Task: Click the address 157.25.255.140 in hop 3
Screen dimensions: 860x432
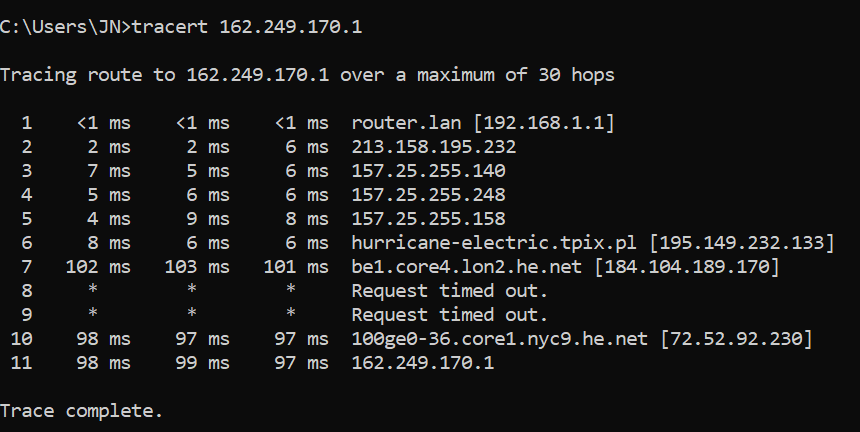Action: [x=428, y=170]
